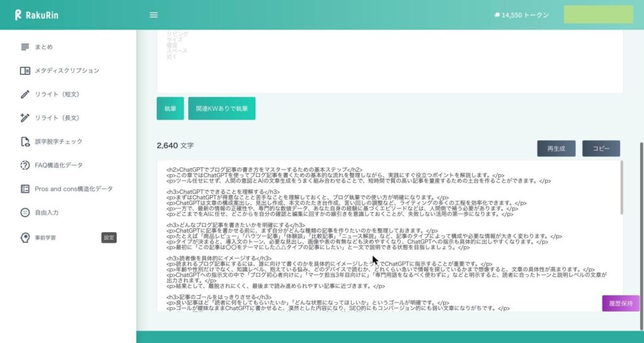Click the 2,640 文字 character count
644x343 pixels.
point(175,145)
